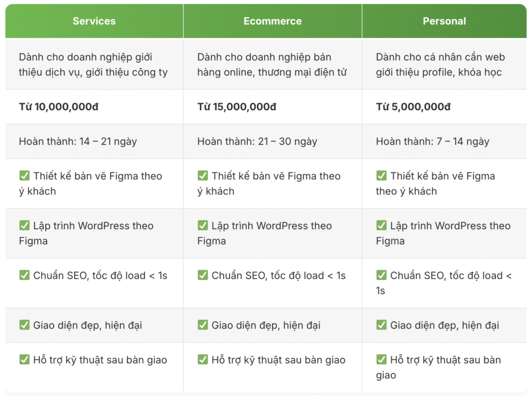Viewport: 532px width, 396px height.
Task: Click the Ecommerce Figma design checkmark icon
Action: 203,176
